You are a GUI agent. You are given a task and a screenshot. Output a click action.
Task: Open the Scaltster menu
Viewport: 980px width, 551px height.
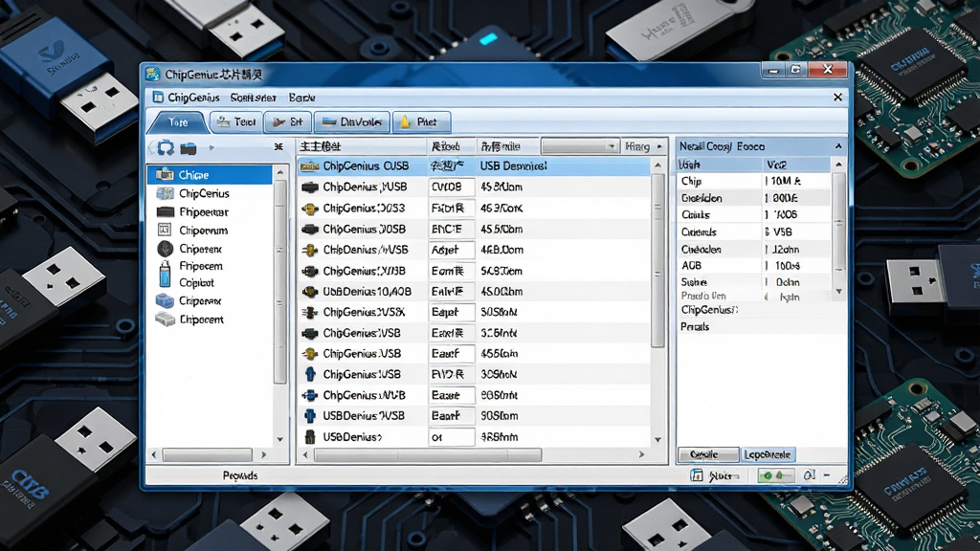pos(253,98)
